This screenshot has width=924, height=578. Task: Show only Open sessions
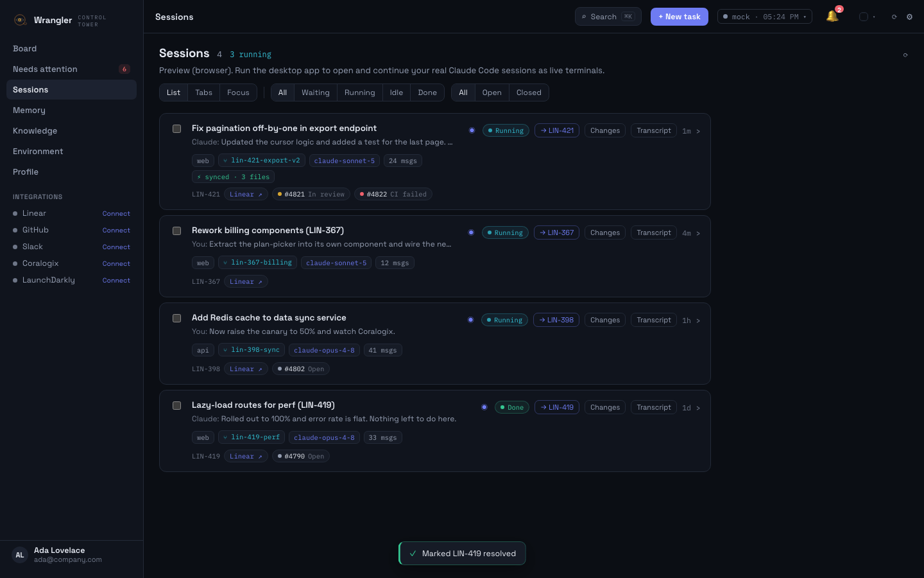point(492,92)
